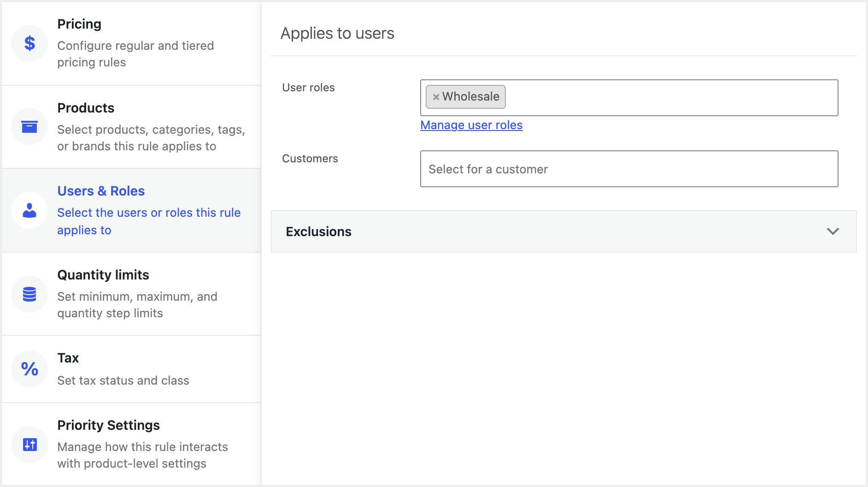The image size is (868, 487).
Task: Go to the Quantity limits tab
Action: pyautogui.click(x=131, y=294)
